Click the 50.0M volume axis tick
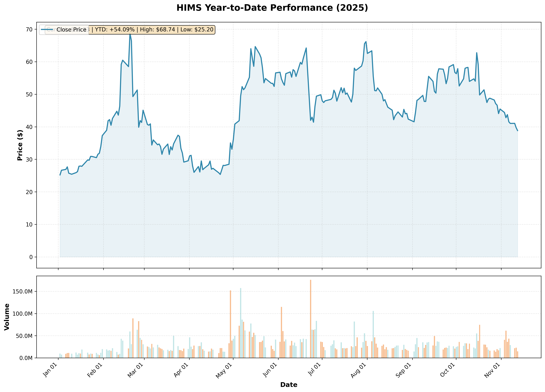Screen dimensions: 545x392 pyautogui.click(x=24, y=336)
